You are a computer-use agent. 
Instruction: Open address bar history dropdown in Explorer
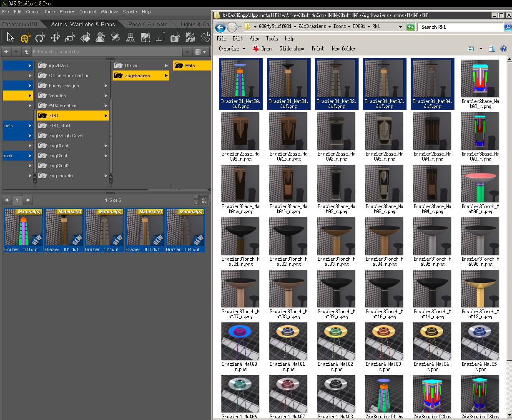pyautogui.click(x=401, y=27)
